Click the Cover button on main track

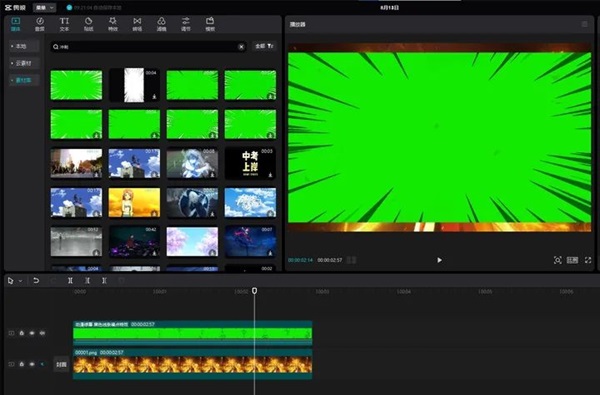pyautogui.click(x=61, y=364)
